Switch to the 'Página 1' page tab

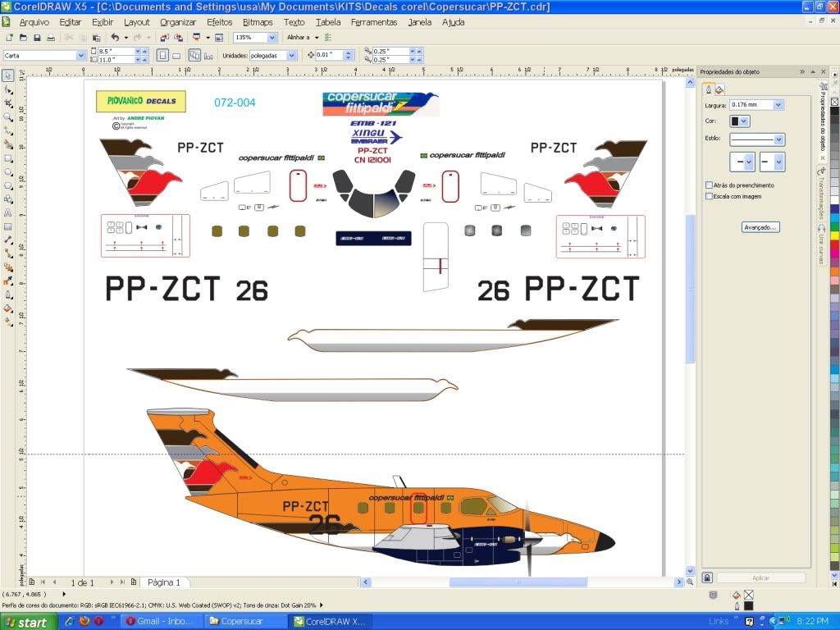pos(164,582)
